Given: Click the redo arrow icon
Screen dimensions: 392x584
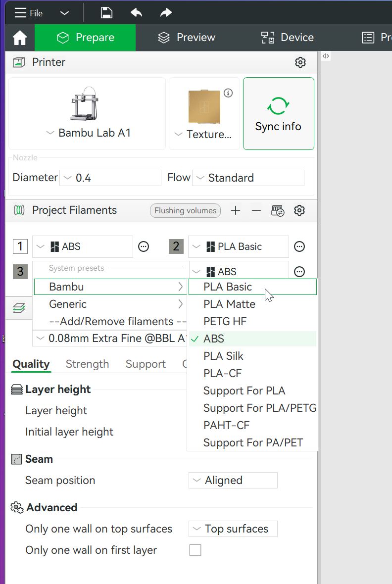Looking at the screenshot, I should [166, 13].
